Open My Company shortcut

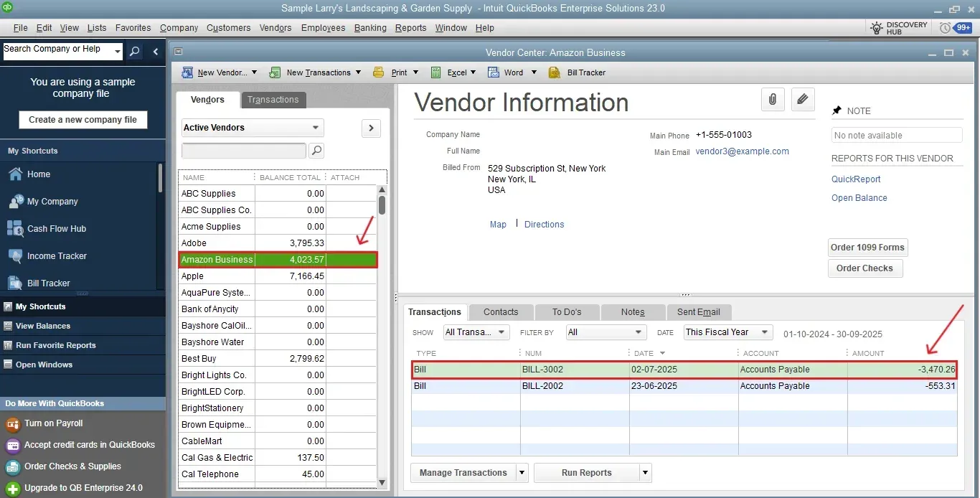(x=52, y=202)
